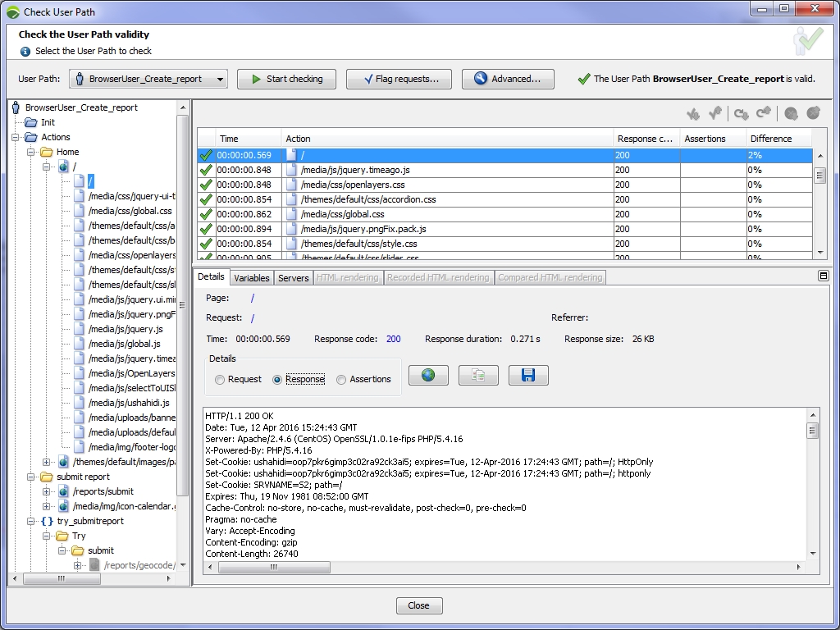Jump to the next checkmark in the request list
This screenshot has width=840, height=630.
(x=693, y=113)
